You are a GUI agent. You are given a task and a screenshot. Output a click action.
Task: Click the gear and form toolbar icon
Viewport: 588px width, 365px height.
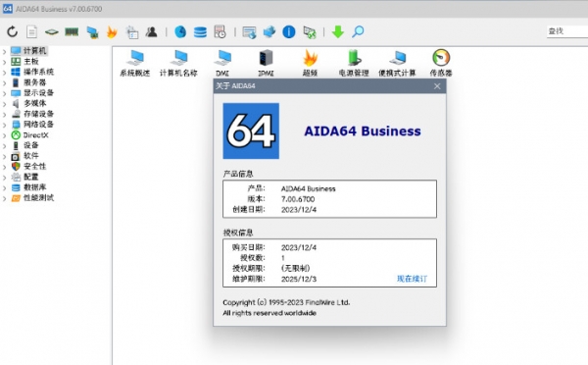pos(132,32)
